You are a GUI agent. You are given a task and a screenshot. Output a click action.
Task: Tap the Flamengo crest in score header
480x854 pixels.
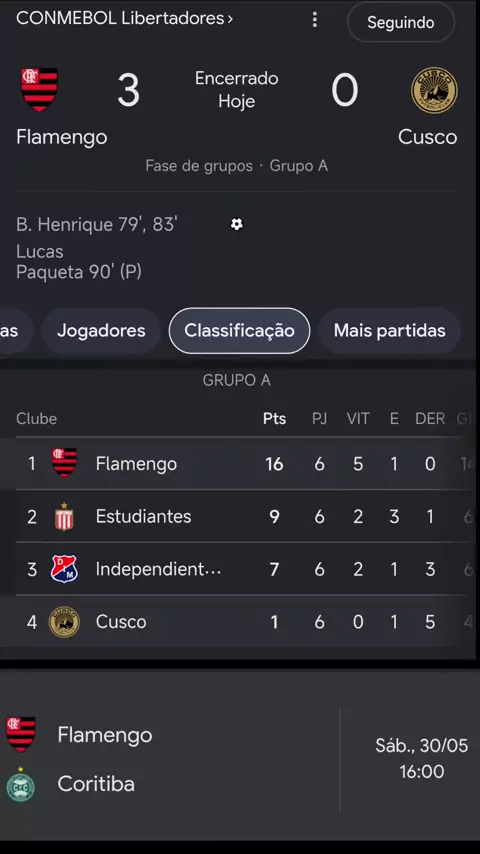coord(39,90)
